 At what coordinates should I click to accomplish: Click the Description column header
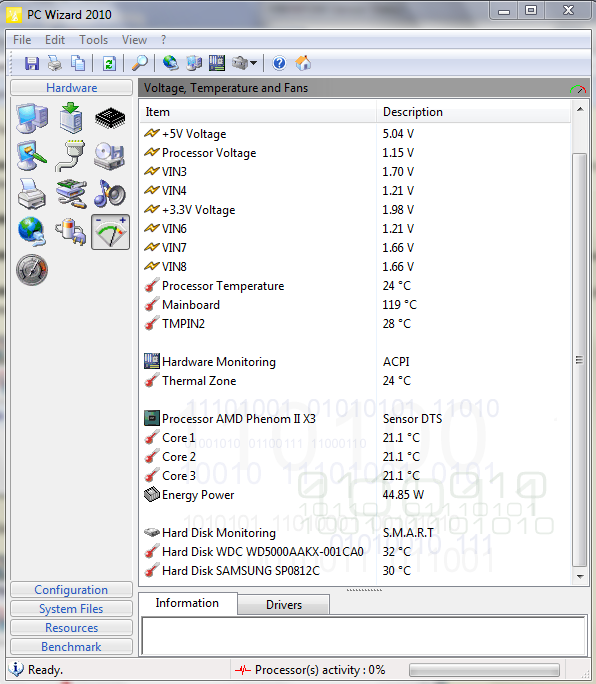[473, 112]
